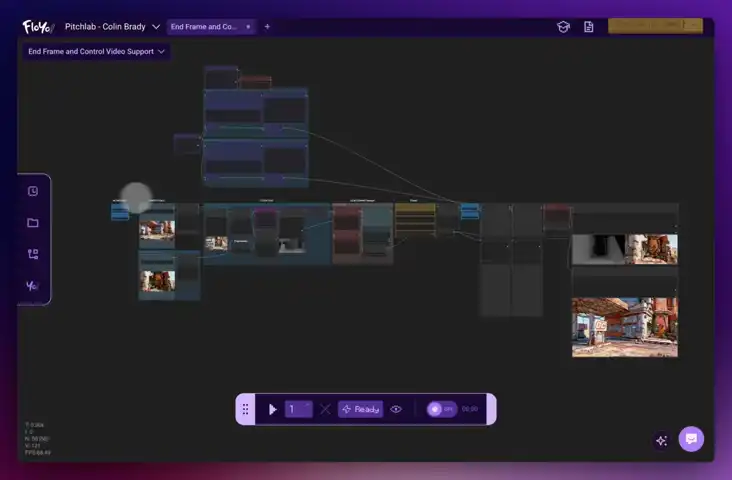
Task: Click the large output image preview thumbnail
Action: point(624,326)
